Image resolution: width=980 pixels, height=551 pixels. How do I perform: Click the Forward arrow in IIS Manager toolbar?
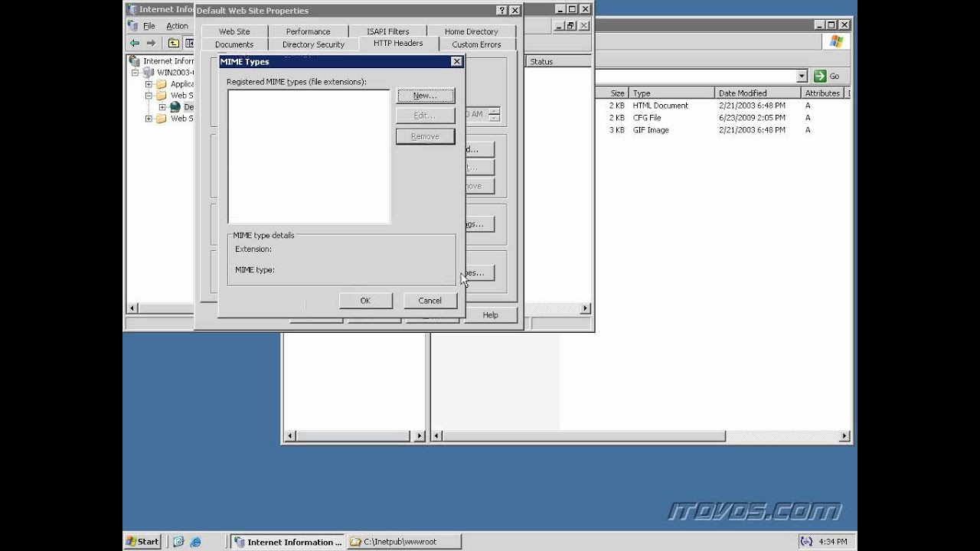click(151, 44)
